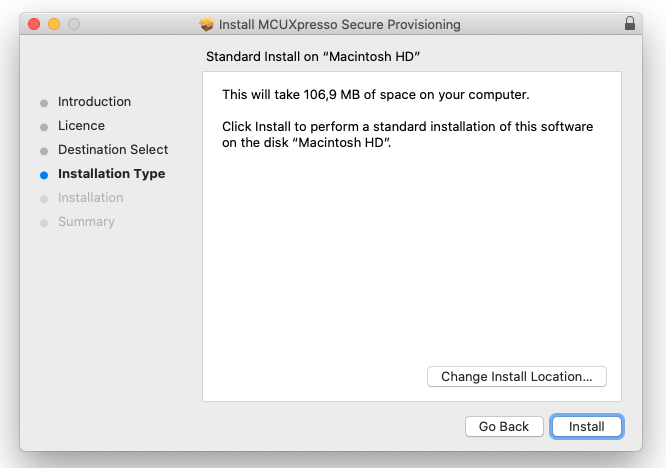Screen dimensions: 666x468
Task: Click the bullet next to Licence
Action: [x=43, y=126]
